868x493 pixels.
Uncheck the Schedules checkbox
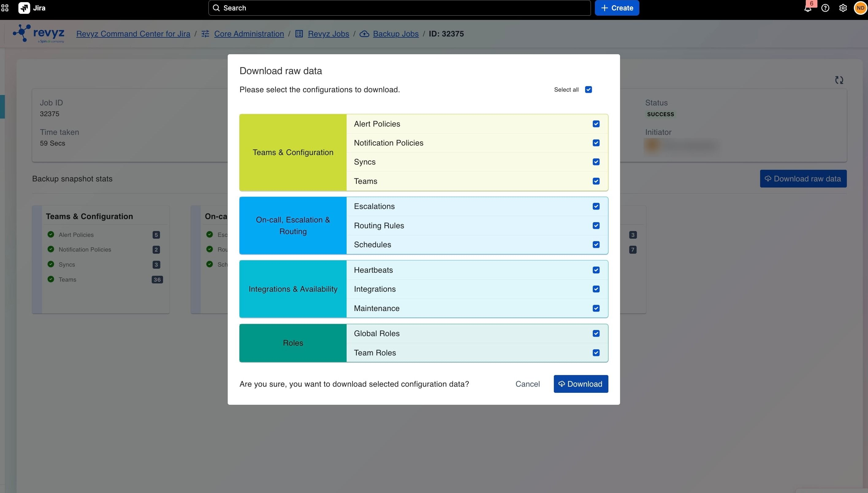pyautogui.click(x=596, y=245)
